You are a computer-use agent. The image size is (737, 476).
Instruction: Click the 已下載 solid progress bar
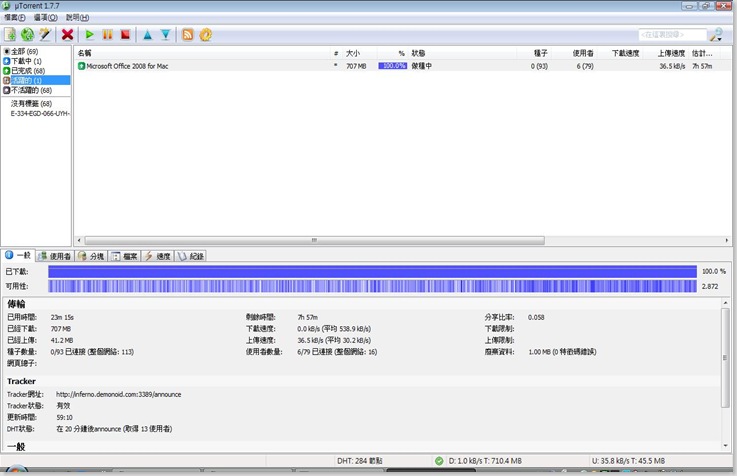pos(372,272)
